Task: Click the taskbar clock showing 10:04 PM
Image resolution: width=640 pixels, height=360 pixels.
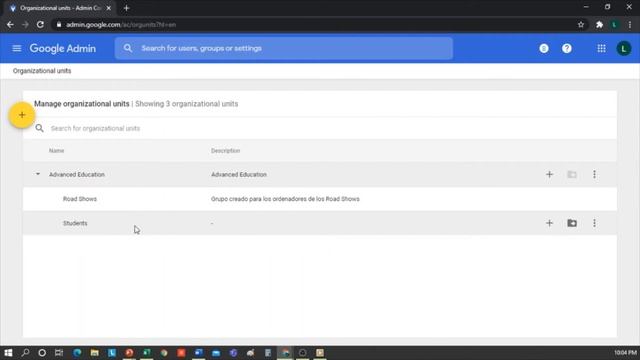Action: (x=625, y=353)
